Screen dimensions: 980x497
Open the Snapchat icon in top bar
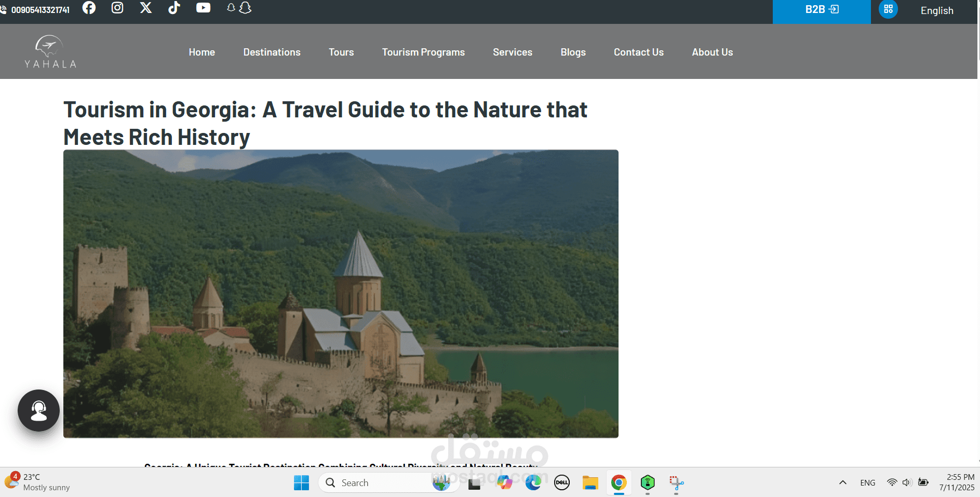tap(239, 8)
